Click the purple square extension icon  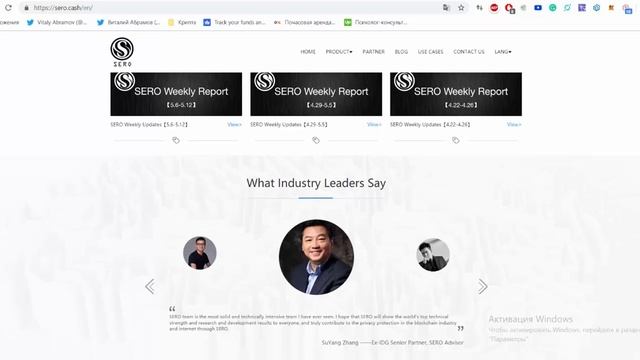(x=582, y=8)
